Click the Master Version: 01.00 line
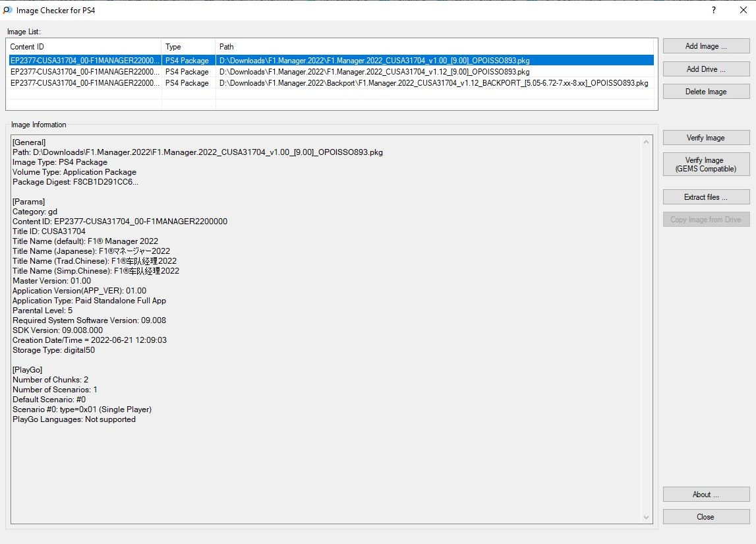Screen dimensions: 756x544 pyautogui.click(x=51, y=281)
